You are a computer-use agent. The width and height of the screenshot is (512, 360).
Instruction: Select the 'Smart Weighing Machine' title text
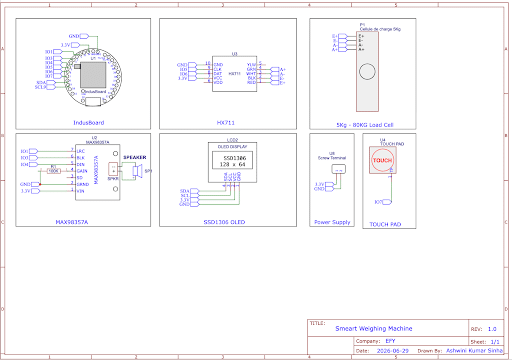click(374, 329)
